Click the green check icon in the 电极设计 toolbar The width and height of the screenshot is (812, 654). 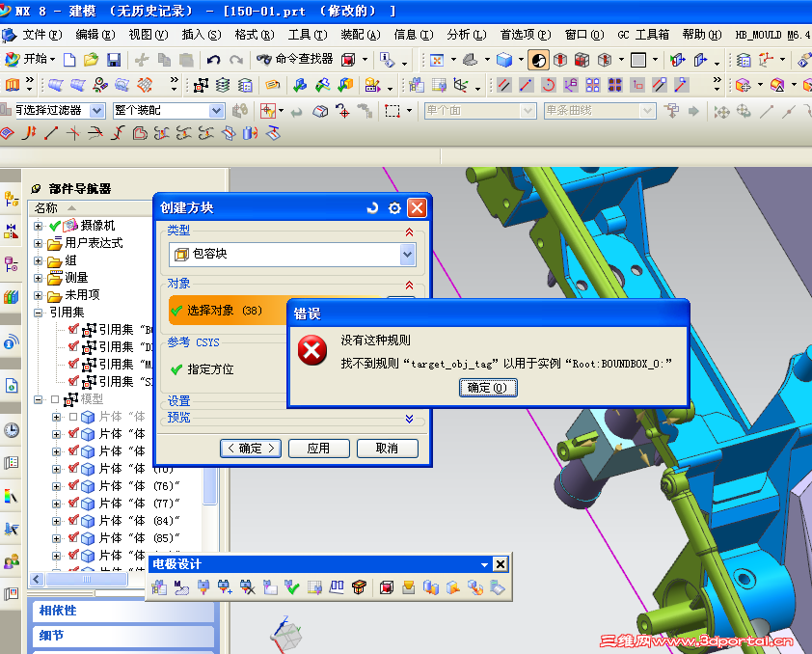click(292, 587)
